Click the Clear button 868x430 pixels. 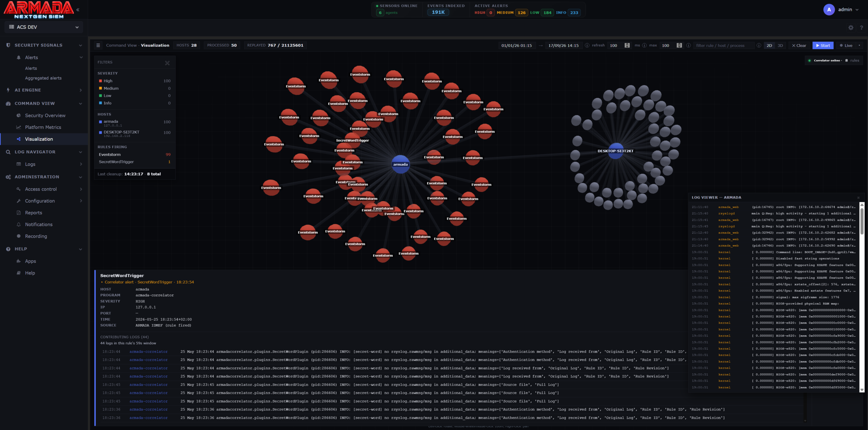pyautogui.click(x=799, y=45)
